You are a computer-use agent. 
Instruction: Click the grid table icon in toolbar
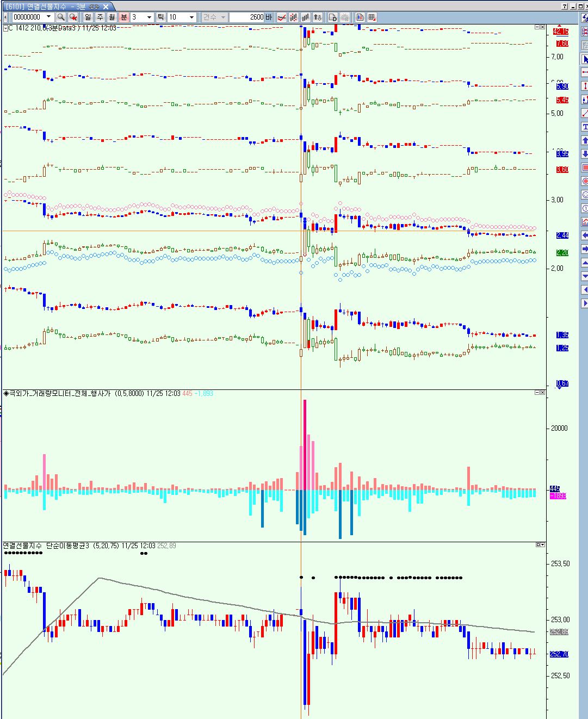tap(372, 17)
